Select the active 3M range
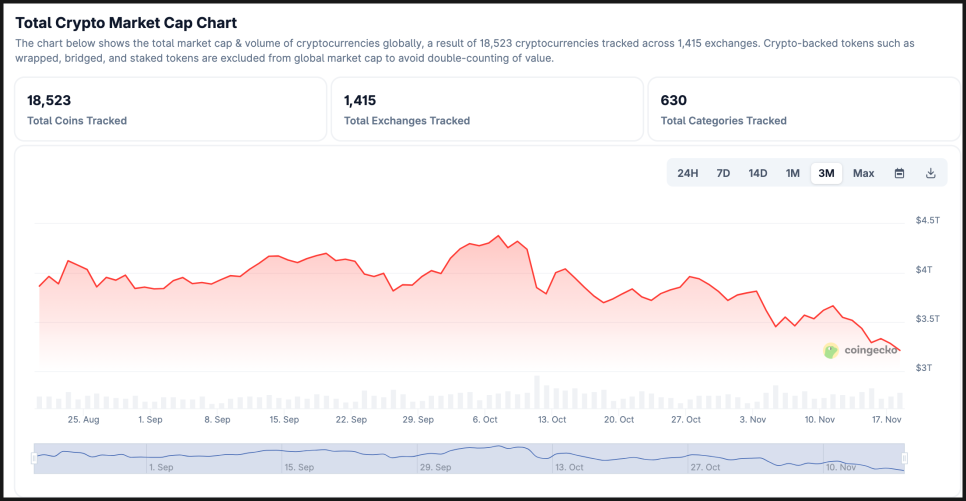This screenshot has width=966, height=501. pyautogui.click(x=826, y=173)
